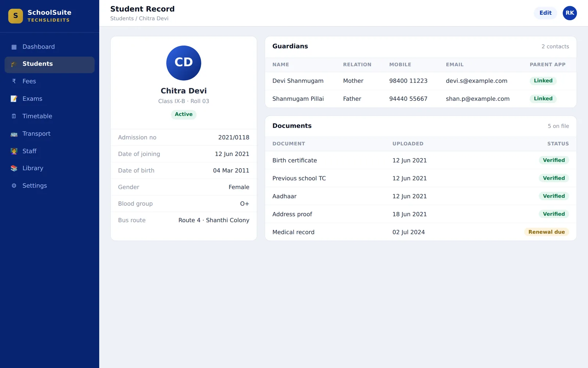Click the SchoolSuite S logo badge
The image size is (588, 368).
pyautogui.click(x=15, y=16)
